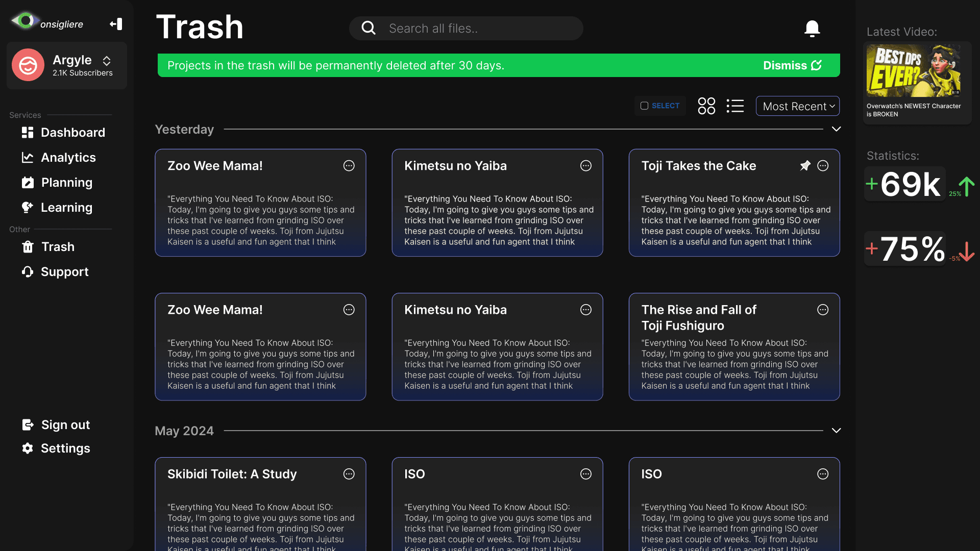This screenshot has width=980, height=551.
Task: Switch to list view layout
Action: [x=735, y=106]
